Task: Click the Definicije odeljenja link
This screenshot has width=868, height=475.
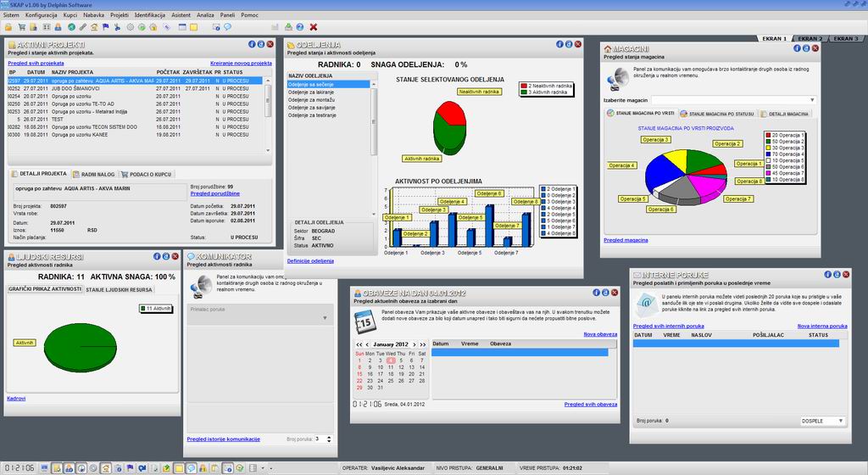Action: [310, 260]
